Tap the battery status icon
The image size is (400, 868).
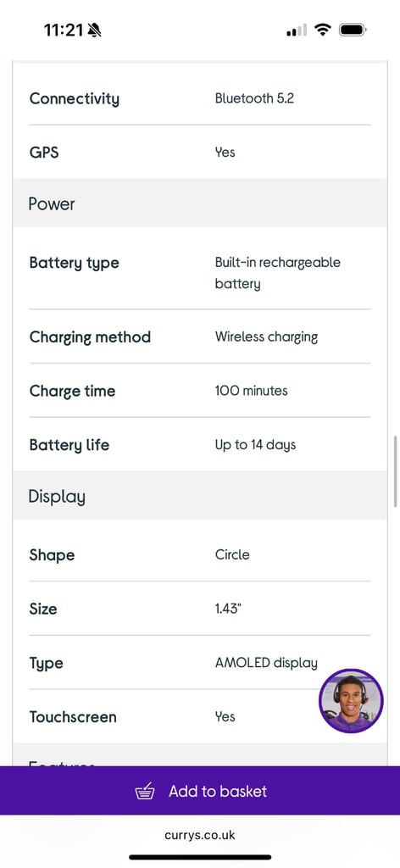tap(353, 30)
